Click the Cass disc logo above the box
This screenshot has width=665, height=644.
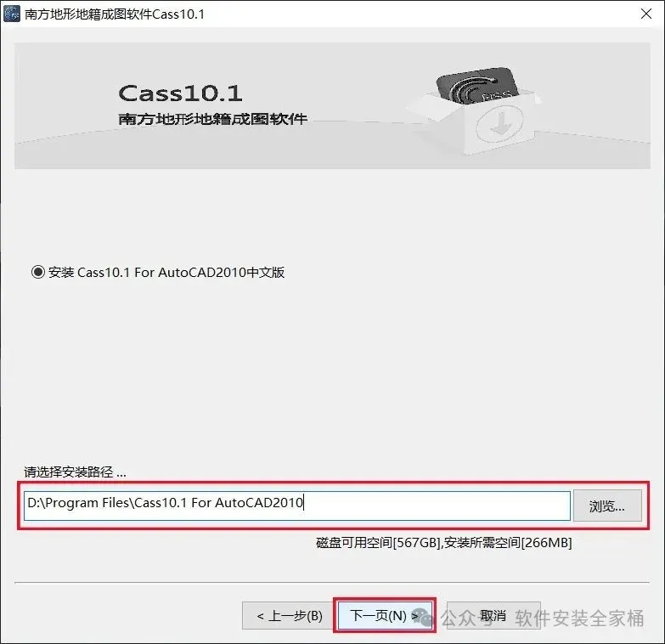click(477, 85)
